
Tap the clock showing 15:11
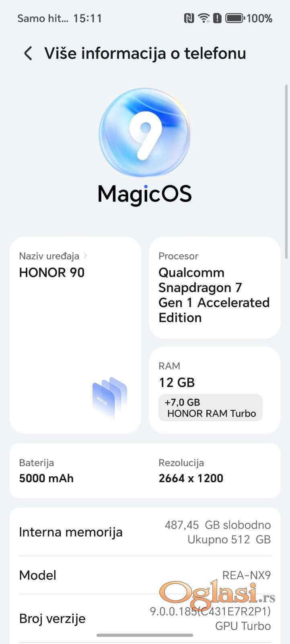(x=88, y=18)
